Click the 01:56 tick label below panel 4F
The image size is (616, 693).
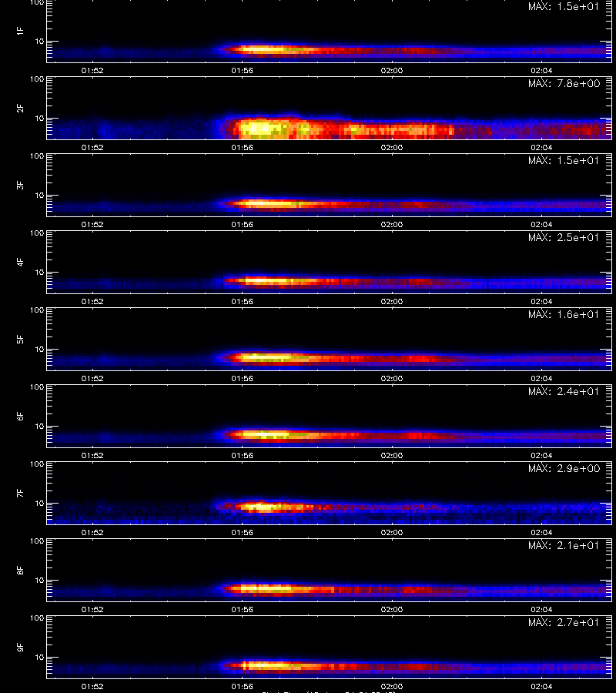[x=242, y=301]
